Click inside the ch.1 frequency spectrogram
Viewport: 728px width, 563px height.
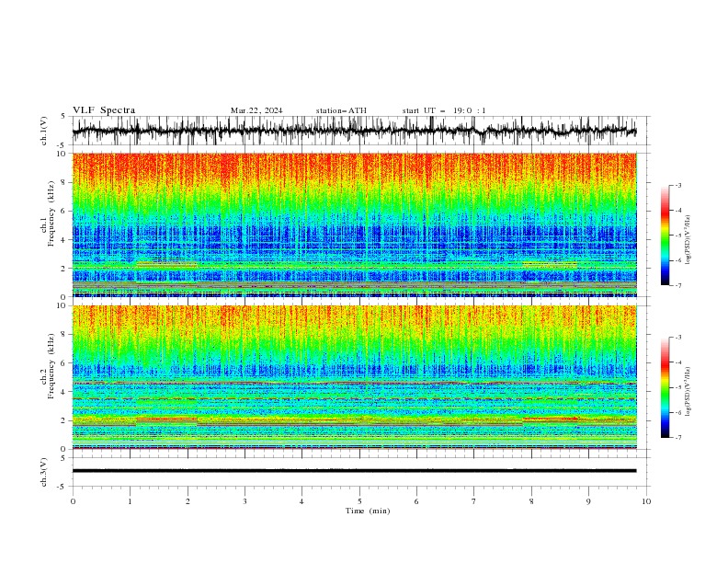(x=355, y=224)
